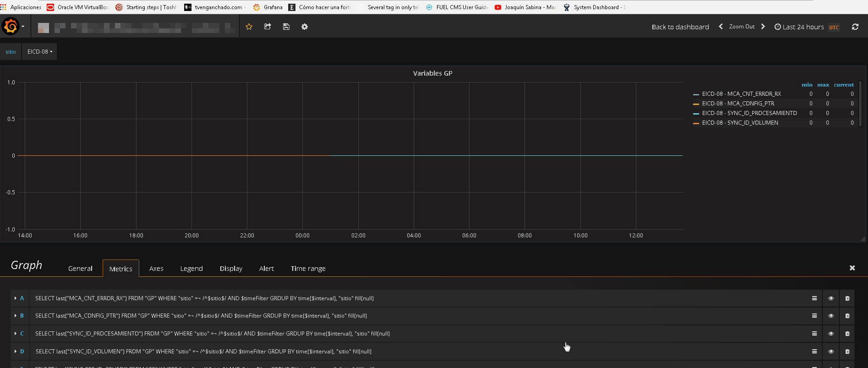Open System Dashboard bookmark

tap(595, 7)
